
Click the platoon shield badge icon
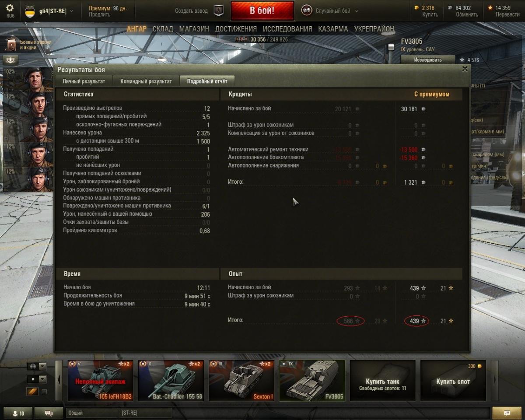(x=218, y=11)
